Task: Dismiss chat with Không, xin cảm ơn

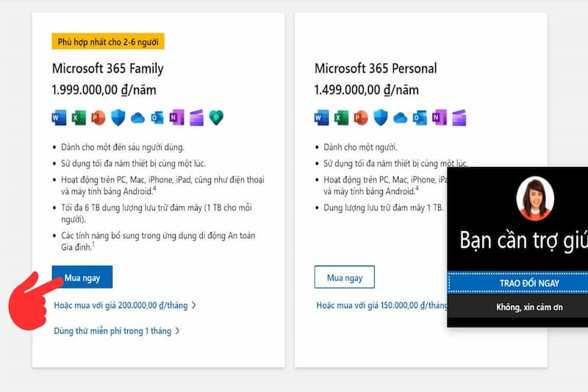Action: 517,304
